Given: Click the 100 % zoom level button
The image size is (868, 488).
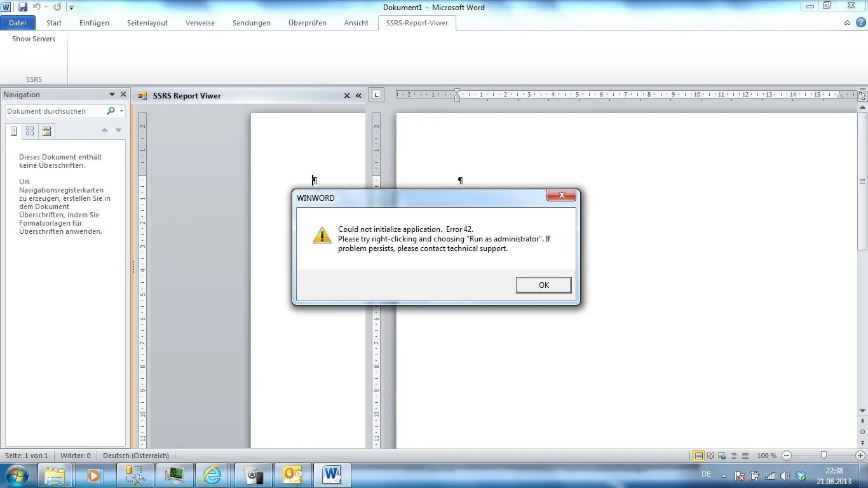Looking at the screenshot, I should pyautogui.click(x=767, y=456).
